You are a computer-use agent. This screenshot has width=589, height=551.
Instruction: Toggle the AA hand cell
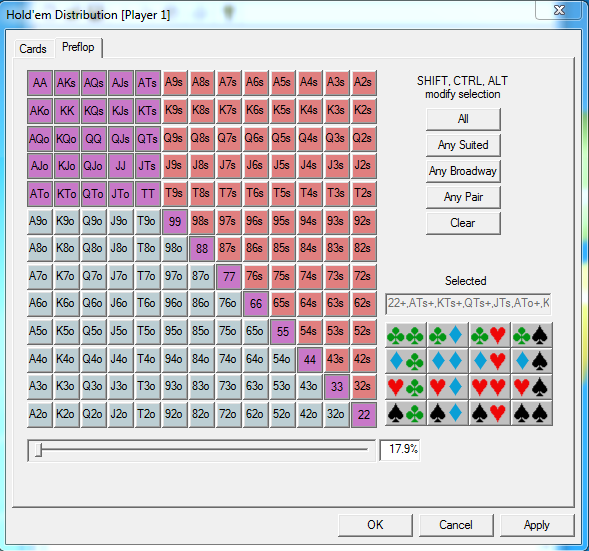pyautogui.click(x=40, y=83)
